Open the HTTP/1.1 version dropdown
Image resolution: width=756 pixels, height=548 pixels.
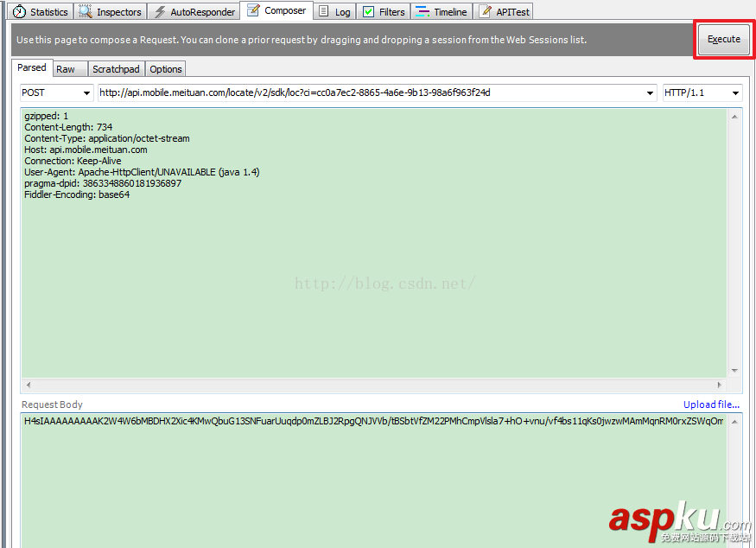click(x=702, y=92)
